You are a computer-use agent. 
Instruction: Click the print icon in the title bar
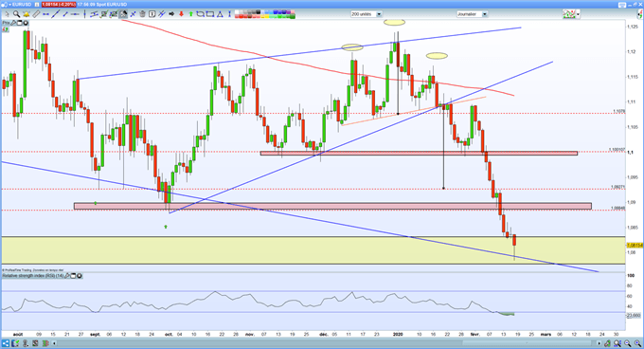point(621,5)
